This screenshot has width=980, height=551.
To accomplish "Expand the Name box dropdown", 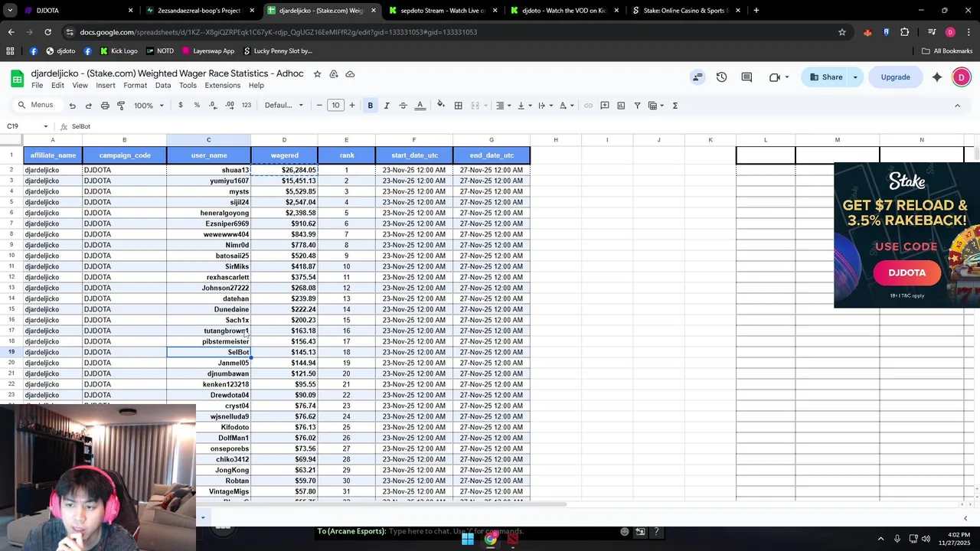I will tap(46, 126).
